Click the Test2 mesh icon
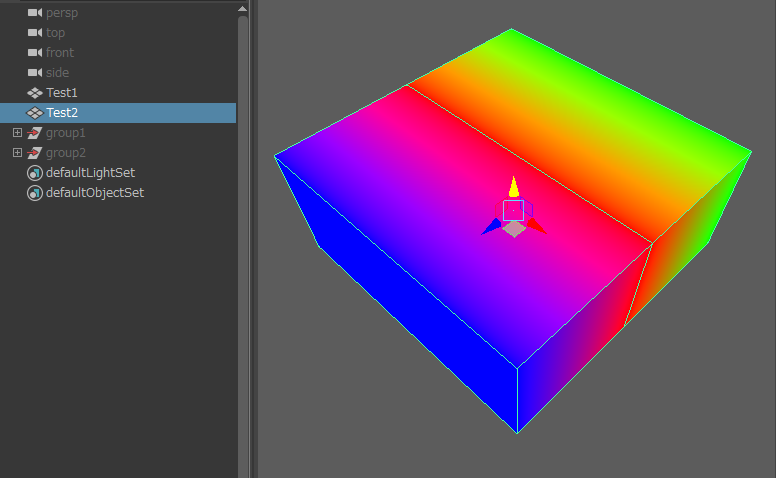Image resolution: width=776 pixels, height=478 pixels. (35, 113)
